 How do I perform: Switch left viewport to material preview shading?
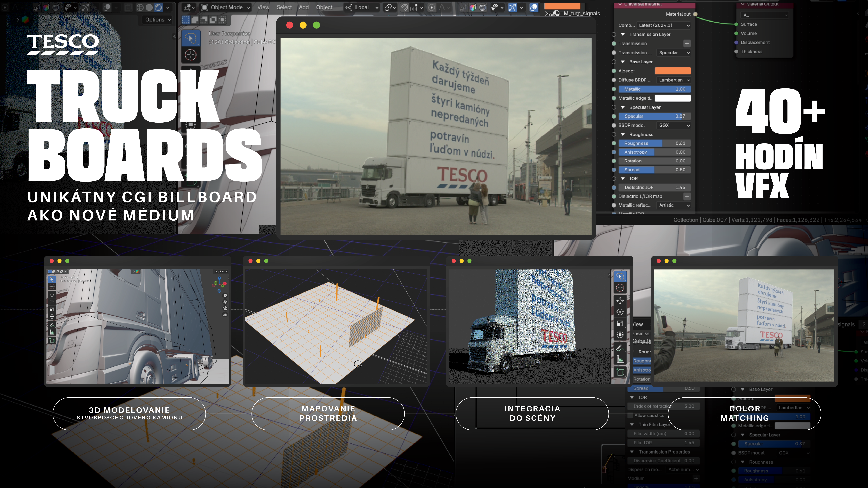[x=158, y=7]
